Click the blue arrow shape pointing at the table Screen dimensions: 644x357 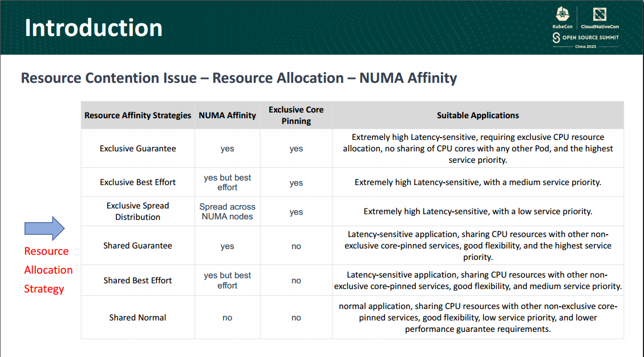click(44, 228)
